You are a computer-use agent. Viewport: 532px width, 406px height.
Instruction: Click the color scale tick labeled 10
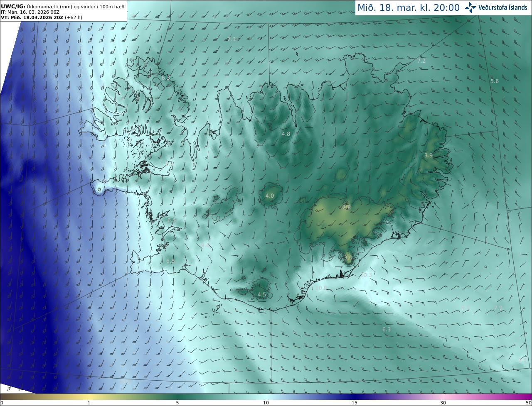[266, 403]
